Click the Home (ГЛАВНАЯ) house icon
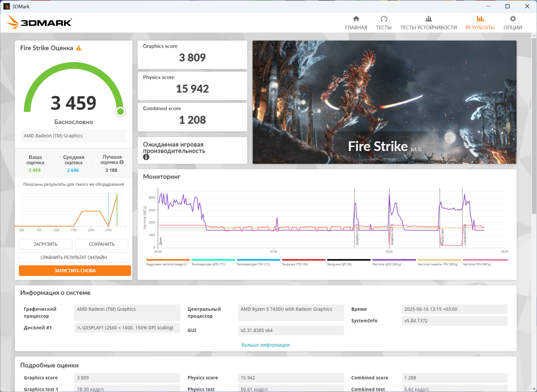The height and width of the screenshot is (392, 537). click(x=356, y=19)
